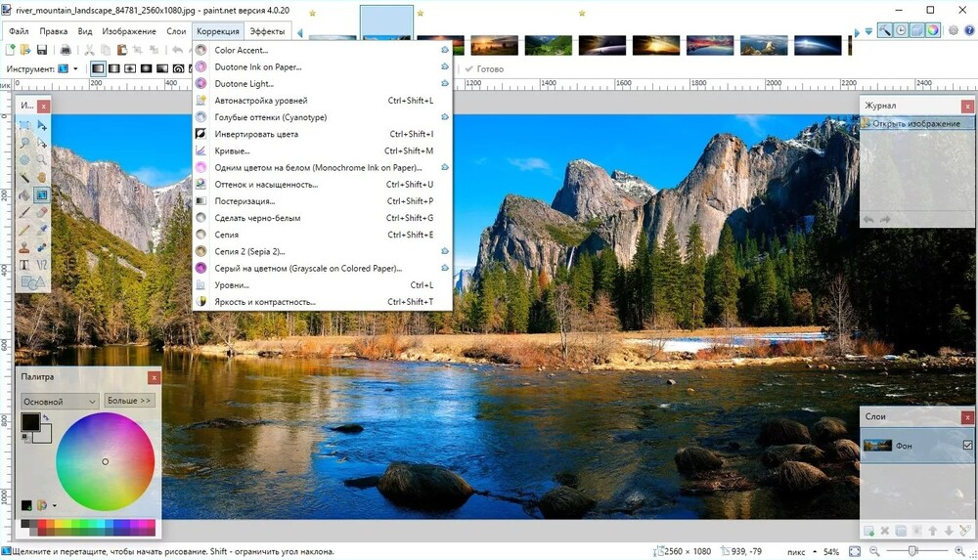
Task: Uncheck visibility checkbox of Фон layer
Action: coord(967,445)
